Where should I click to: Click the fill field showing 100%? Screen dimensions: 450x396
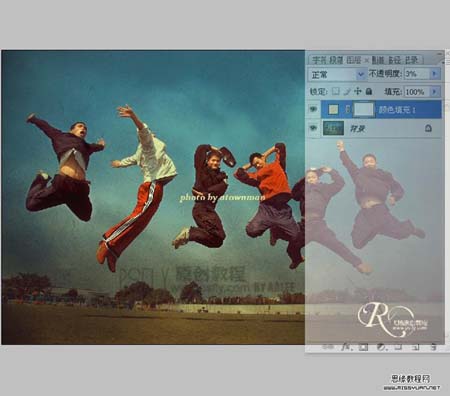pos(417,91)
